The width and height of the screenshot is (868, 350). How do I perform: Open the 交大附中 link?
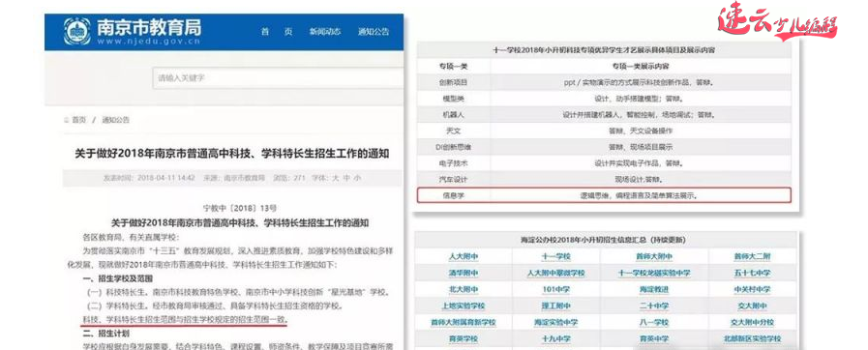click(x=752, y=306)
